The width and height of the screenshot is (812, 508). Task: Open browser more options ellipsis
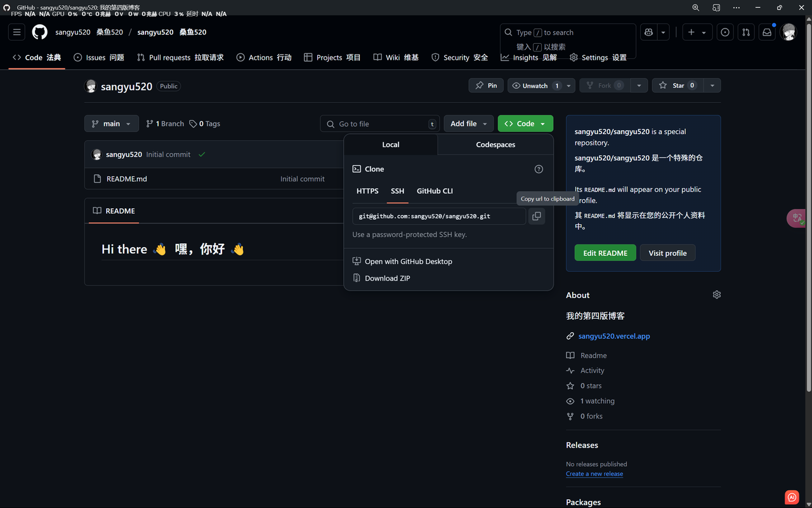pyautogui.click(x=736, y=8)
